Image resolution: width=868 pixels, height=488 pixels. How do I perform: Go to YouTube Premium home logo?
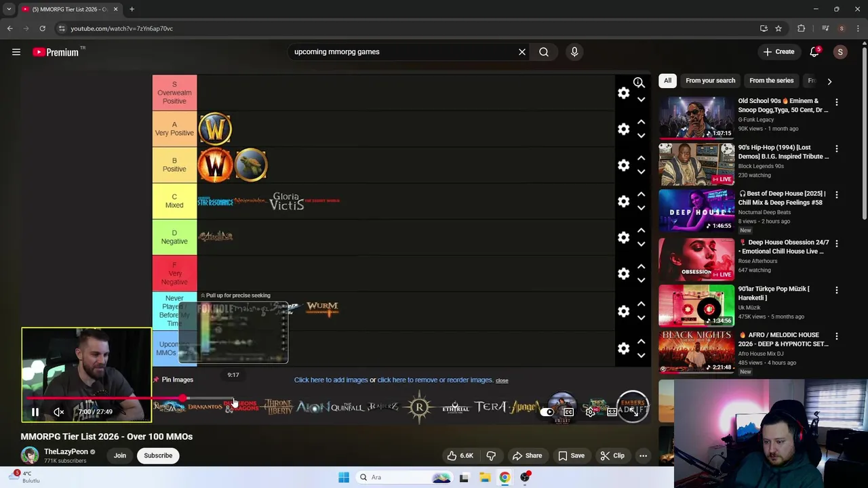[56, 52]
